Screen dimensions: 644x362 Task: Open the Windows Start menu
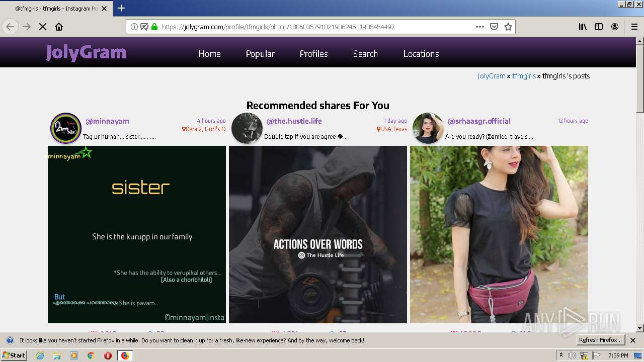click(14, 355)
